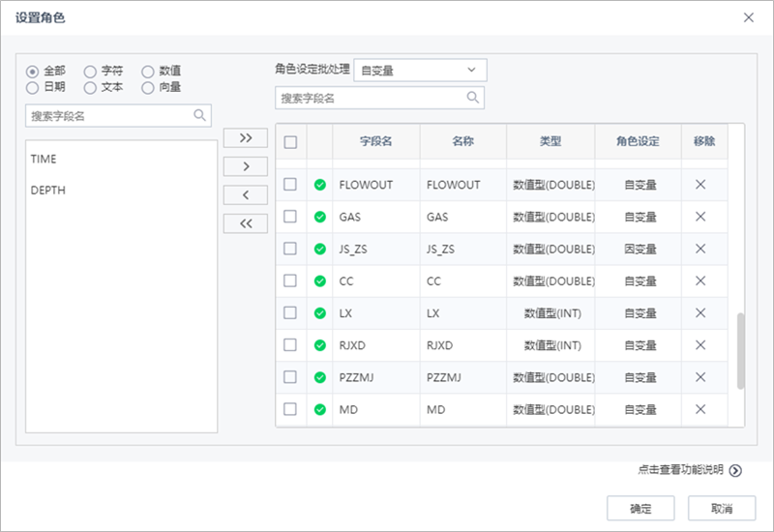The height and width of the screenshot is (532, 774).
Task: Click the move all left (<<) arrow
Action: coord(245,224)
